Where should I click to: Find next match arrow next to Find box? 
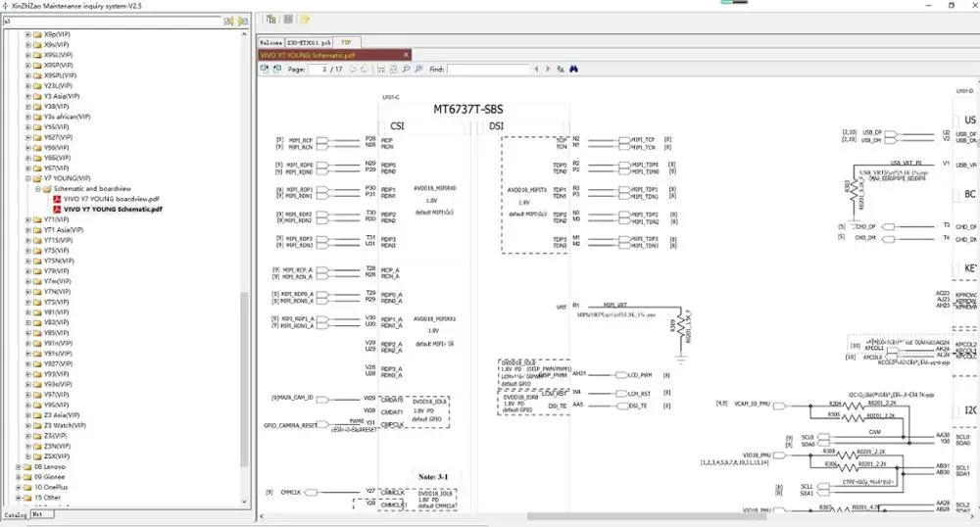point(548,69)
